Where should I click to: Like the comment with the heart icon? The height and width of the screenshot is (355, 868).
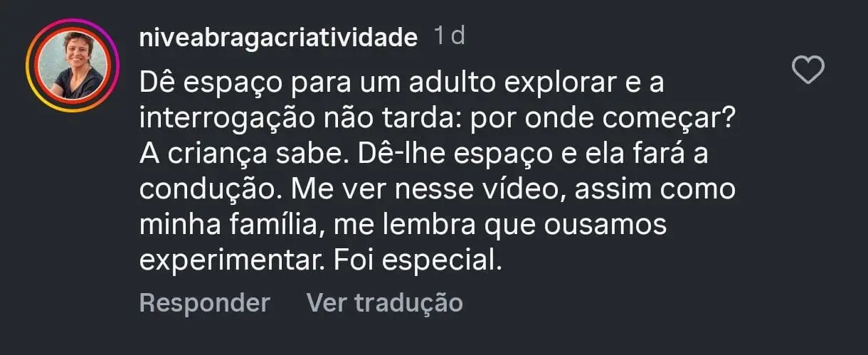[x=808, y=71]
